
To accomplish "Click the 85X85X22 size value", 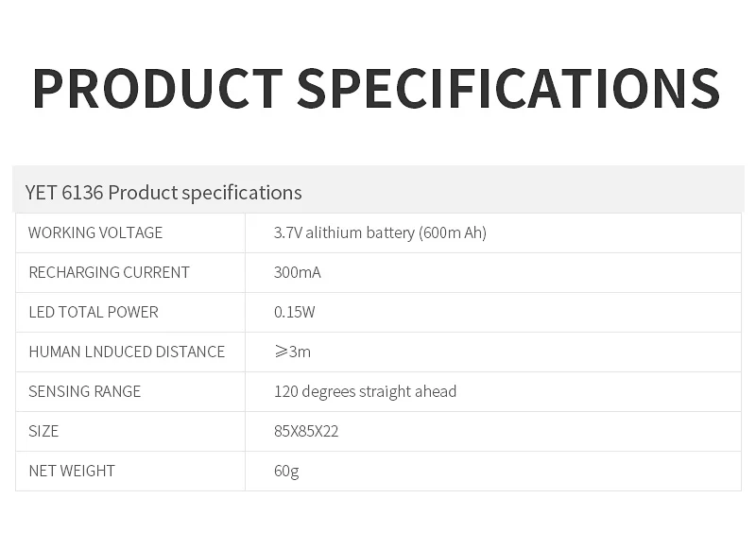I will [x=306, y=431].
